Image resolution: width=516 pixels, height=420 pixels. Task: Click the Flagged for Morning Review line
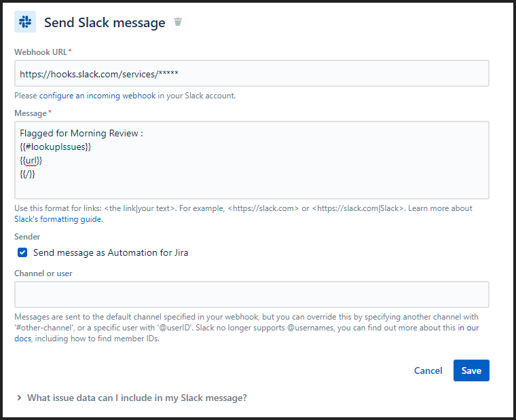[x=81, y=133]
